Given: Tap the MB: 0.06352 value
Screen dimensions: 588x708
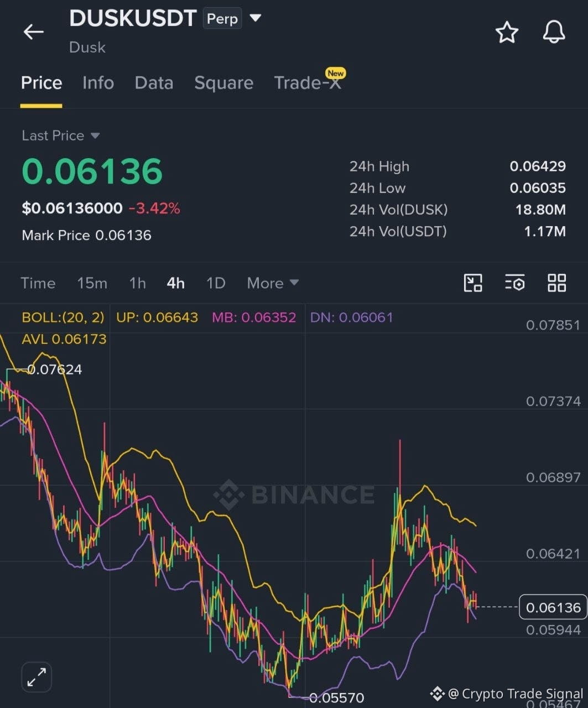Looking at the screenshot, I should point(254,317).
